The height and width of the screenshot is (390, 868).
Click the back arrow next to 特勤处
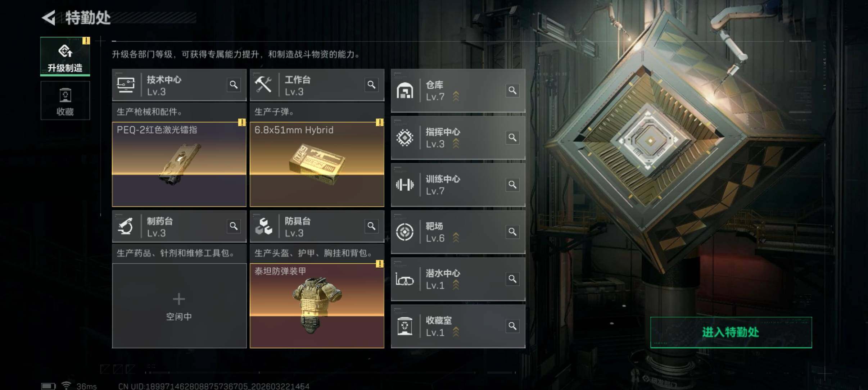49,18
